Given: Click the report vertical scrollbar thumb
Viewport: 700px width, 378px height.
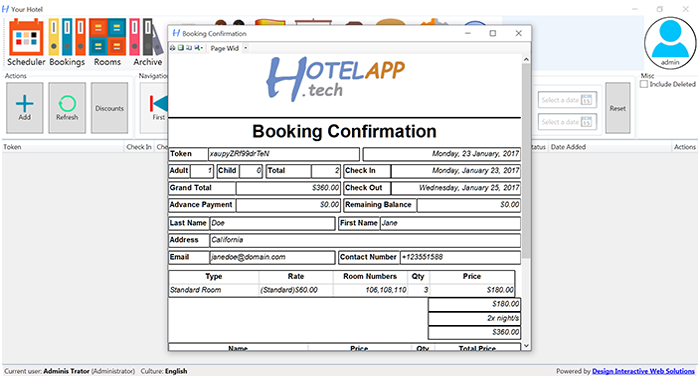Looking at the screenshot, I should click(x=526, y=161).
